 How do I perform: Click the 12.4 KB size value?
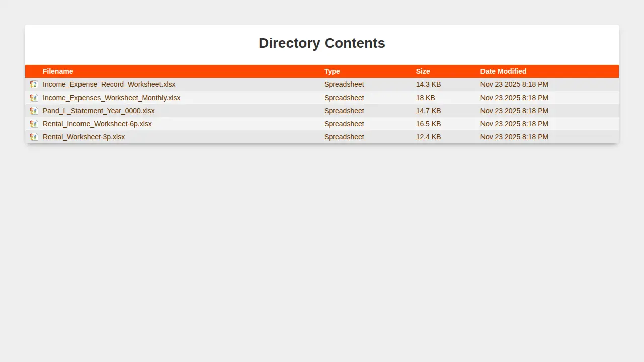(429, 137)
